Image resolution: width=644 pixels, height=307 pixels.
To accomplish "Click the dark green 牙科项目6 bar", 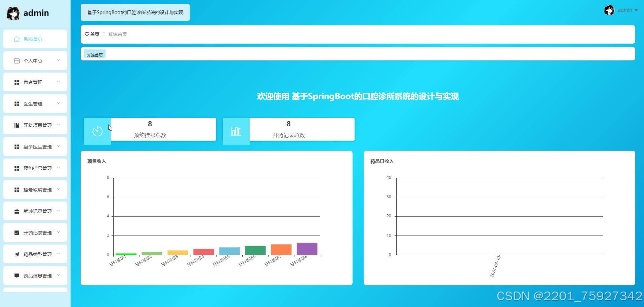I will (255, 250).
